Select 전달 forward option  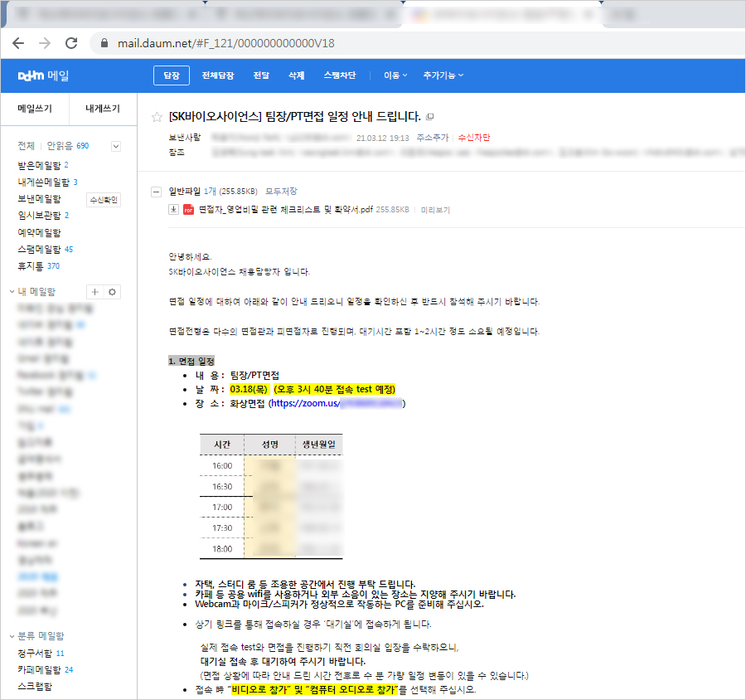coord(261,75)
